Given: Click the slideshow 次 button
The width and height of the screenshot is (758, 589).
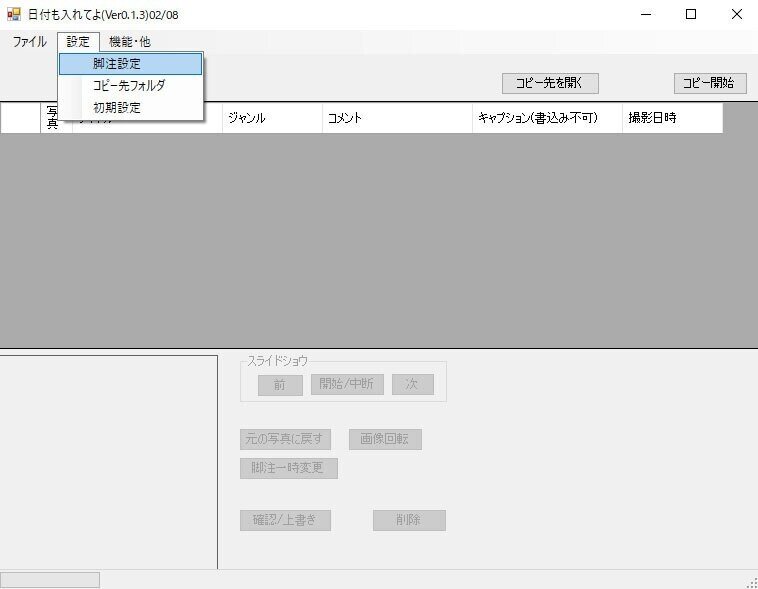Looking at the screenshot, I should [x=412, y=384].
